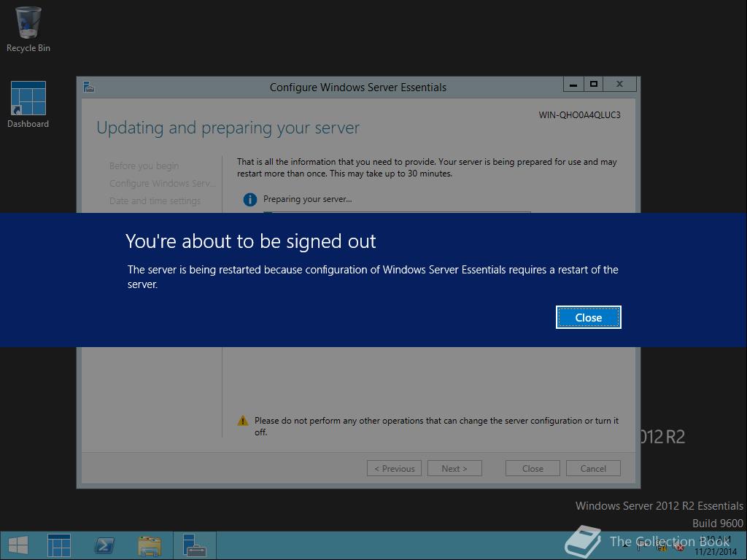Click the Windows Start button
Screen dimensions: 747x560
coord(18,545)
